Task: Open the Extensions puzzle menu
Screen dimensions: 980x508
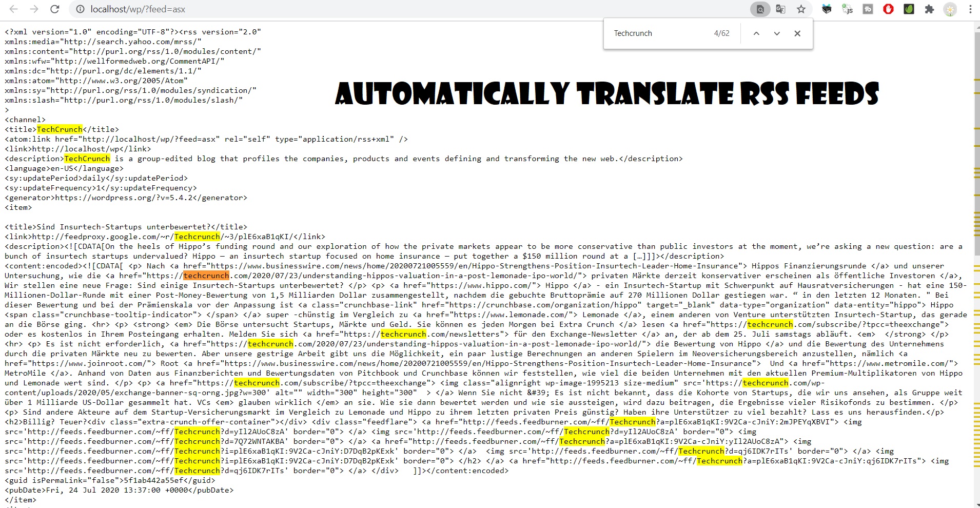Action: tap(929, 9)
